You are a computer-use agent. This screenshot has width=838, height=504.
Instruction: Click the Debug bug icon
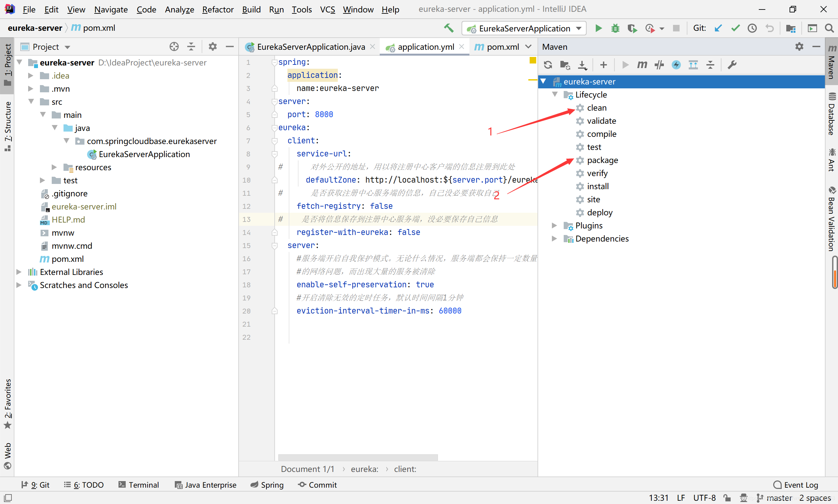click(615, 28)
